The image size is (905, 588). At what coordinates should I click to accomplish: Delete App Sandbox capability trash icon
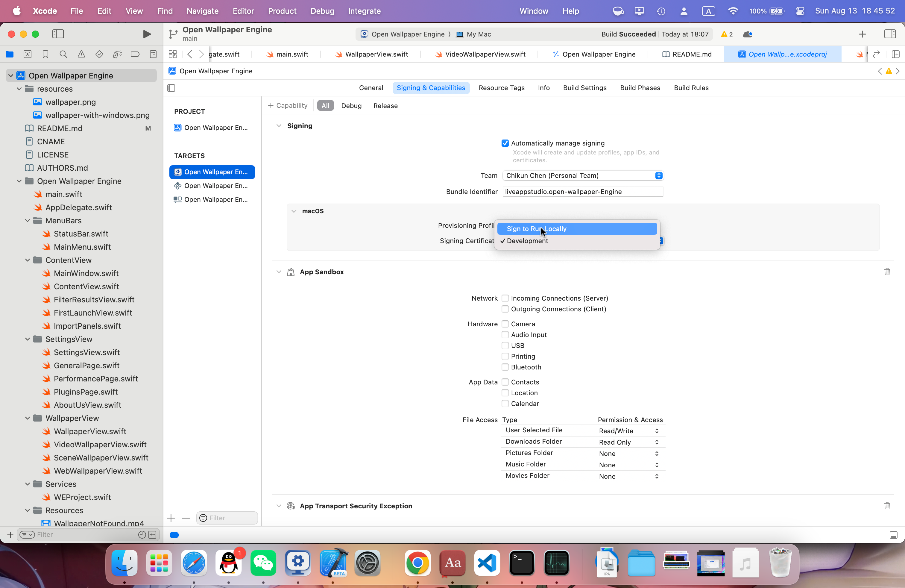click(887, 272)
